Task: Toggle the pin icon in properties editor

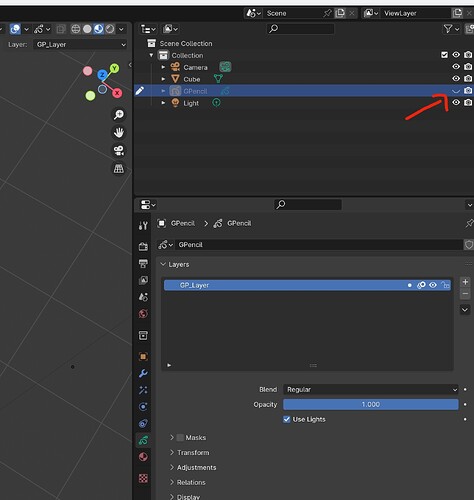Action: click(469, 223)
